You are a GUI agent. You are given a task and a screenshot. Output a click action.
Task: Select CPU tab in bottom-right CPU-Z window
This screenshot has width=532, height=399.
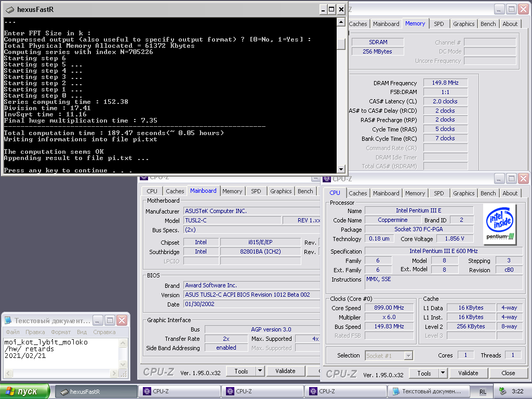pyautogui.click(x=335, y=193)
